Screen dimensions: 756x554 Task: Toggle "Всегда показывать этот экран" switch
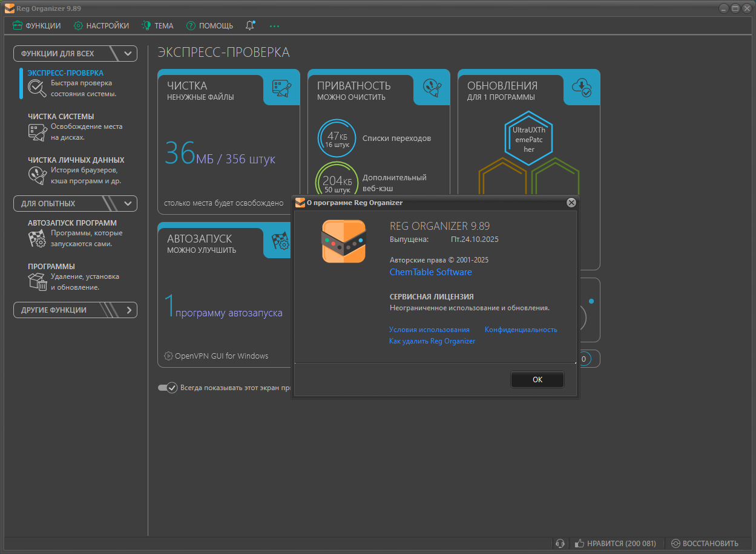[x=167, y=388]
